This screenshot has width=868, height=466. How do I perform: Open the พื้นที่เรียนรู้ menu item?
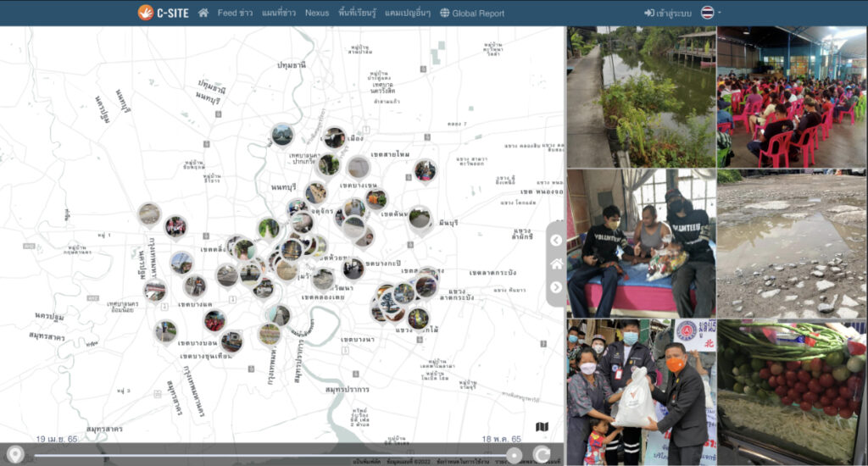point(357,13)
